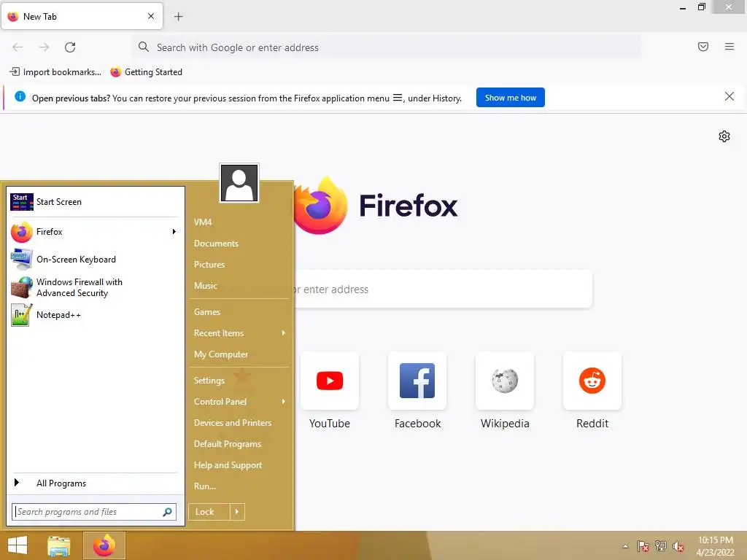Launch Notepad++ from the Start menu
This screenshot has width=747, height=560.
pyautogui.click(x=94, y=315)
